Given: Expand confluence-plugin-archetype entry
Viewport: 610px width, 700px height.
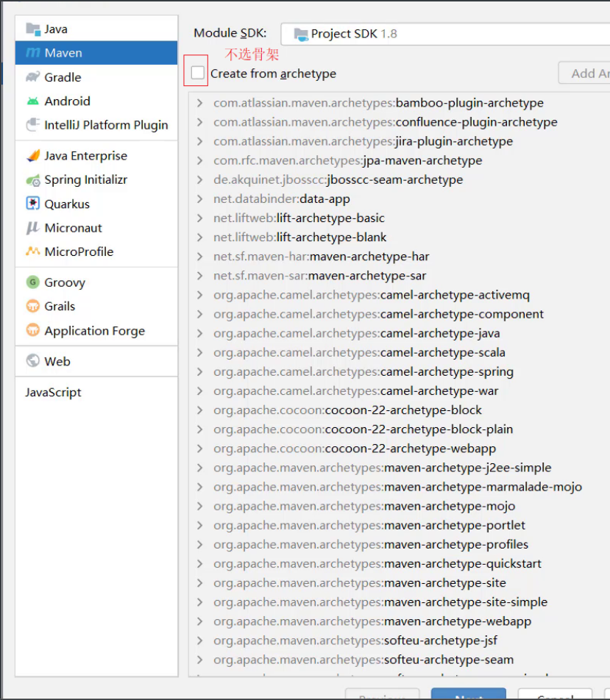Looking at the screenshot, I should tap(199, 122).
